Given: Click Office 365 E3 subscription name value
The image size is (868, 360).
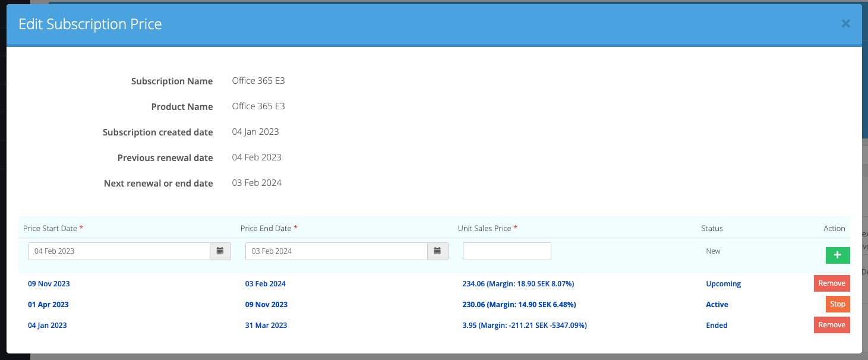Looking at the screenshot, I should click(258, 81).
